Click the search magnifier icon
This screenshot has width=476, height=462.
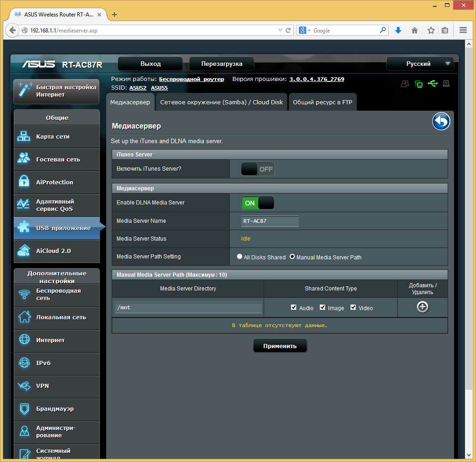click(x=383, y=30)
